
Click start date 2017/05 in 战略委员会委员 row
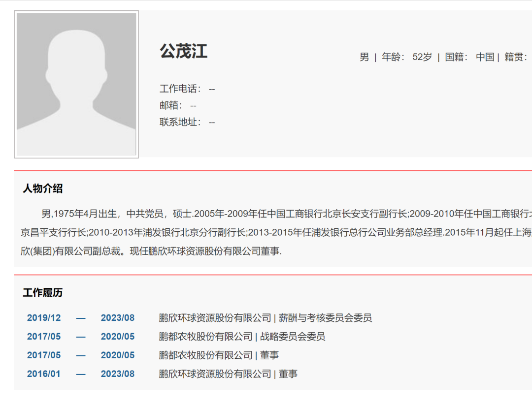tap(44, 337)
